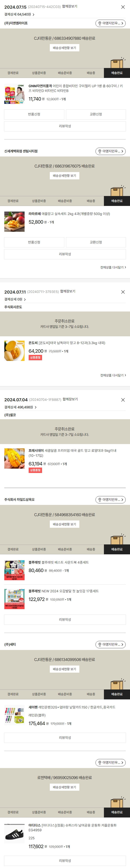View delivery tracking for 로젠택배 96959025096
The width and height of the screenshot is (130, 868).
(64, 787)
